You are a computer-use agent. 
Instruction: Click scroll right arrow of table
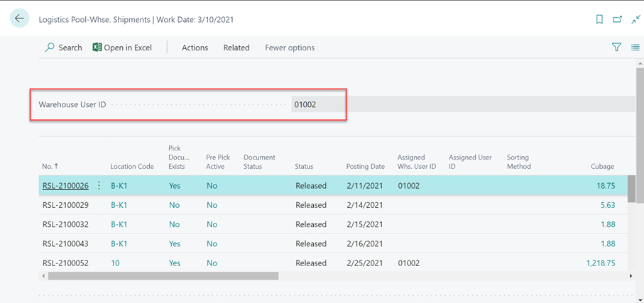(631, 276)
